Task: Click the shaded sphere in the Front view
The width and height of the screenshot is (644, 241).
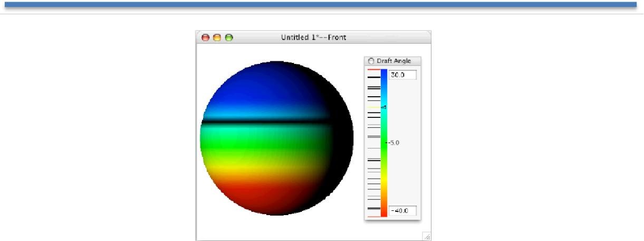Action: pos(276,138)
